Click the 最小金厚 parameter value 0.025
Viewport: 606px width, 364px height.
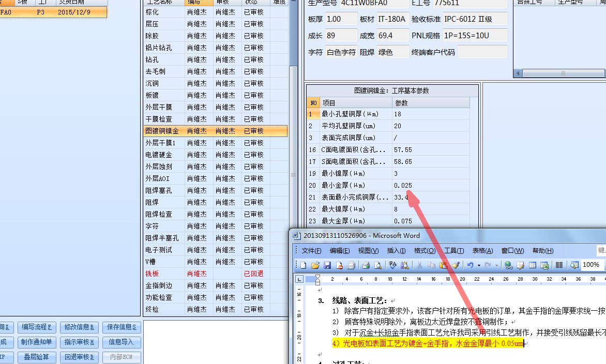pos(403,186)
